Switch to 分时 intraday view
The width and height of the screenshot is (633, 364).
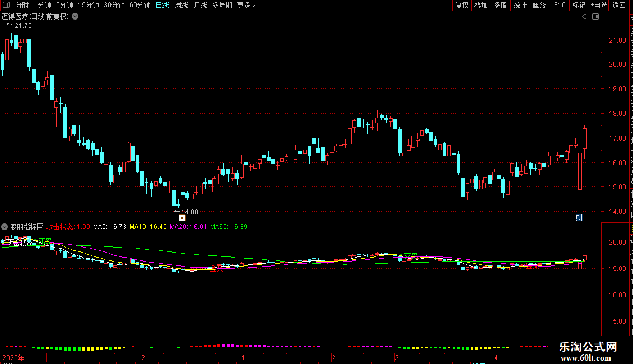click(22, 5)
